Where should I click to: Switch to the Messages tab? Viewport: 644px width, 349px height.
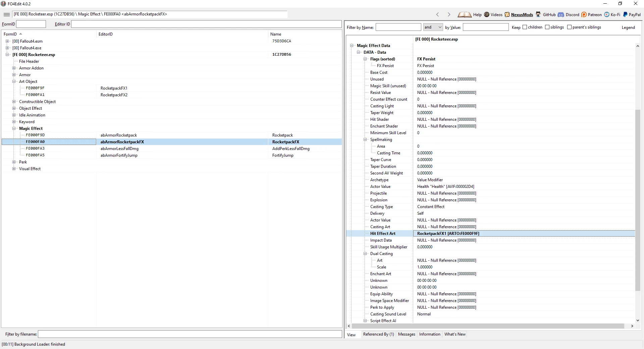pyautogui.click(x=407, y=334)
